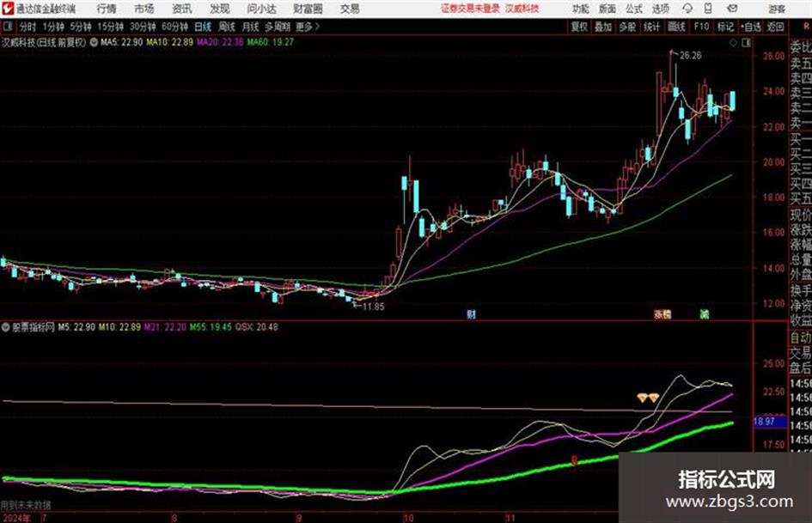Click the F10 company info button
This screenshot has width=812, height=523.
click(x=701, y=27)
